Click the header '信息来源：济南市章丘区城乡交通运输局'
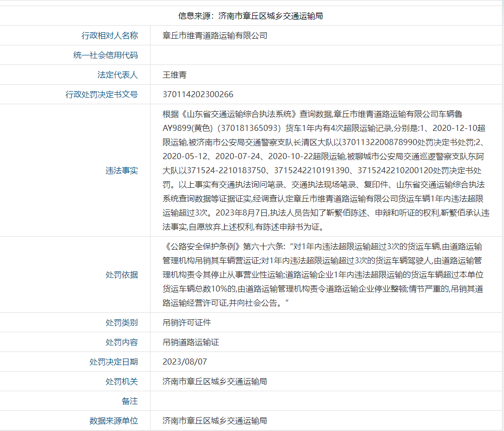Image resolution: width=504 pixels, height=431 pixels. (x=251, y=16)
